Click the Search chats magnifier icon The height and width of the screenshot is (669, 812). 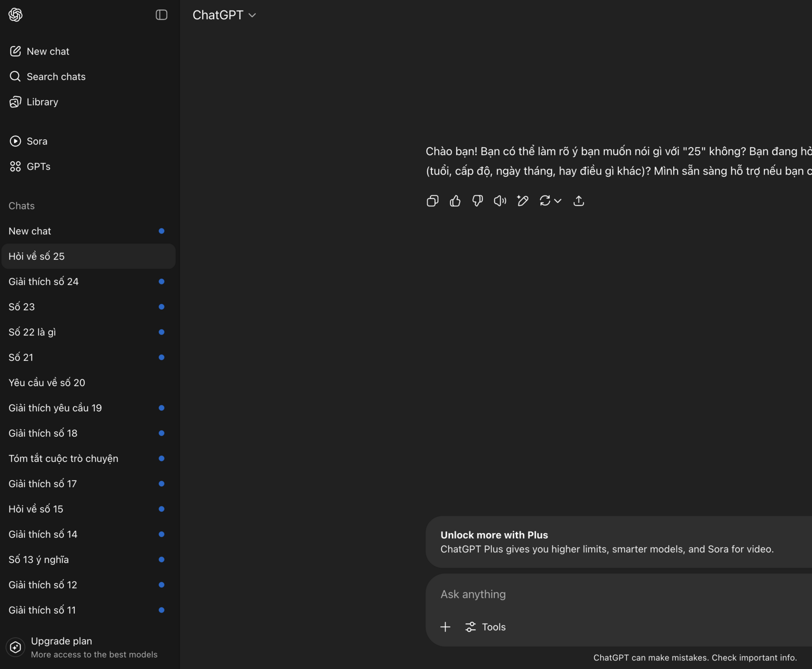pyautogui.click(x=15, y=76)
